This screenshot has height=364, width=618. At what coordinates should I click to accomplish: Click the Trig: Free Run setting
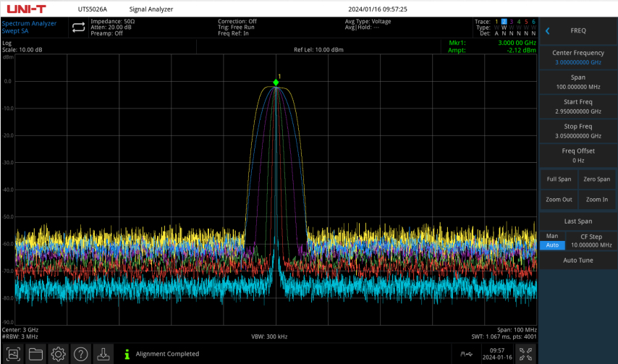236,27
